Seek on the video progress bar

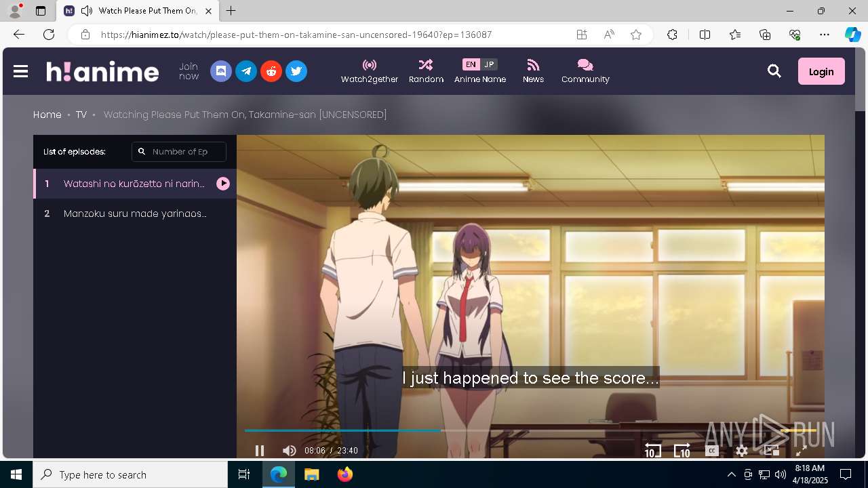coord(530,430)
